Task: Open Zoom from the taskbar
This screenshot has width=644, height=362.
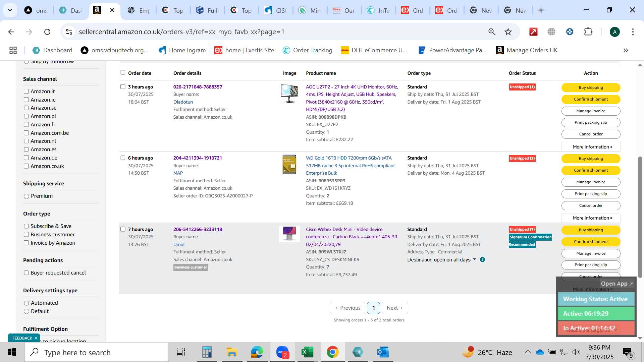Action: 282,352
